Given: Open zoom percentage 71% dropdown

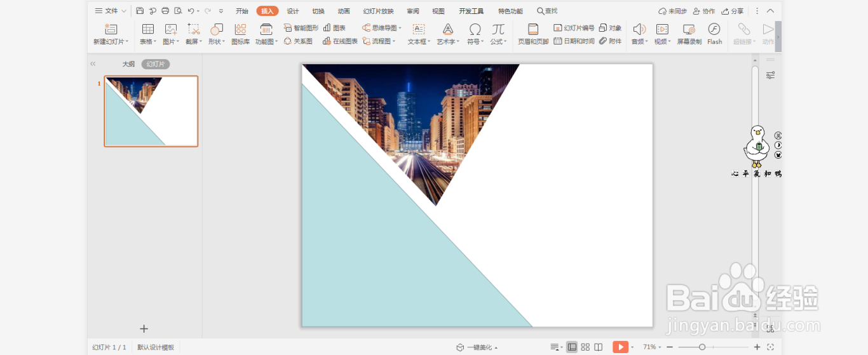Looking at the screenshot, I should tap(652, 347).
